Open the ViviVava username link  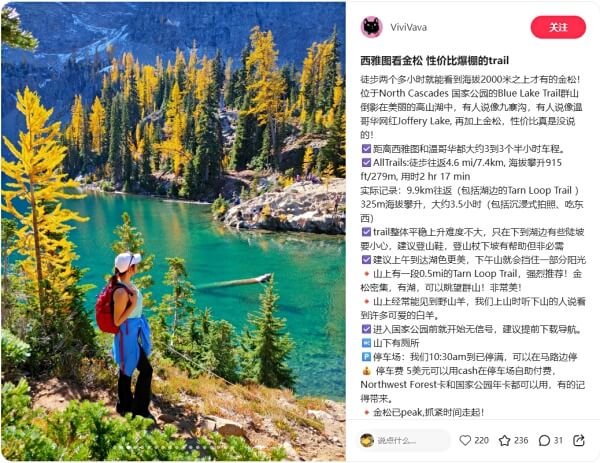[408, 28]
